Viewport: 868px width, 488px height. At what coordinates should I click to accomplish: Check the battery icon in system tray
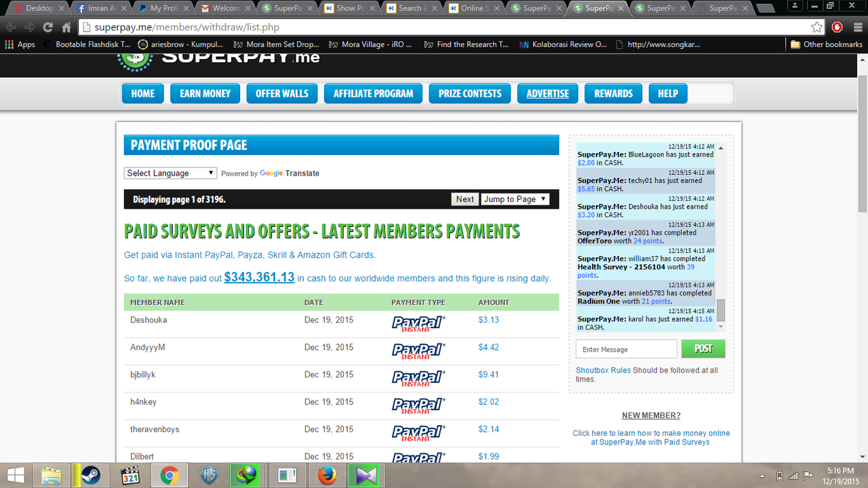click(779, 476)
